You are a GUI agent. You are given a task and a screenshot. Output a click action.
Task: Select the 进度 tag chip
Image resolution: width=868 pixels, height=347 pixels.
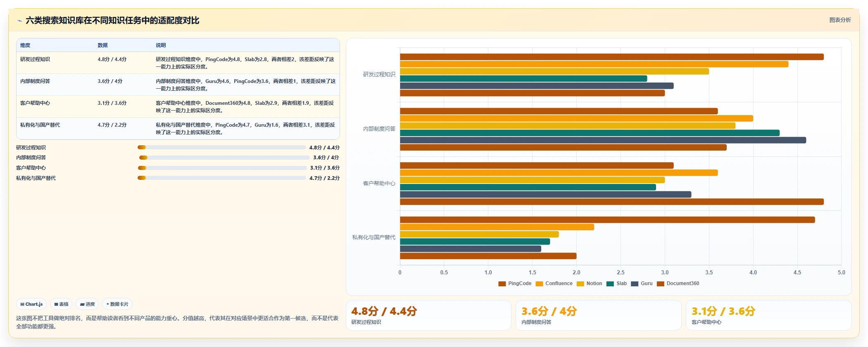[x=87, y=304]
